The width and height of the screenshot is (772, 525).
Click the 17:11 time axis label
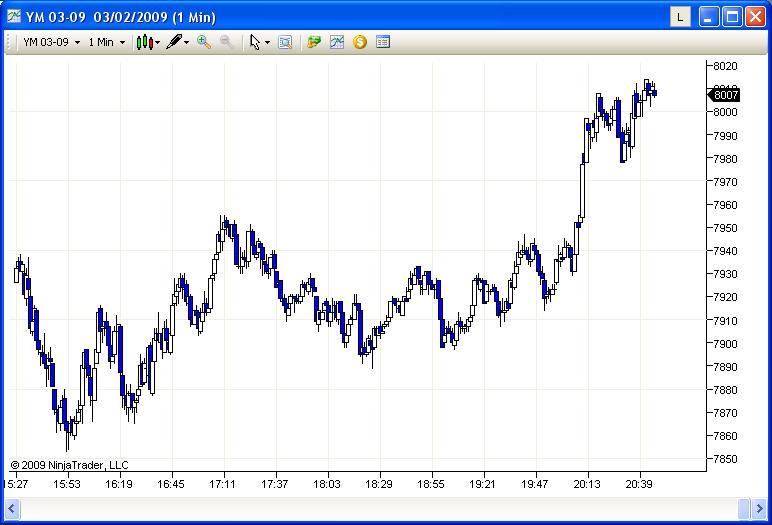click(223, 485)
